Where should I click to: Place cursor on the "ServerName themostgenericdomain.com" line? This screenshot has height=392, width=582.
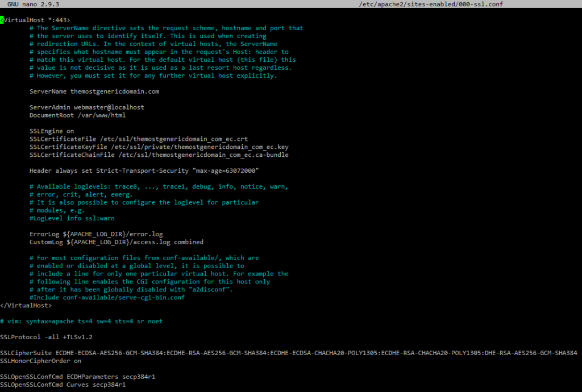(94, 91)
